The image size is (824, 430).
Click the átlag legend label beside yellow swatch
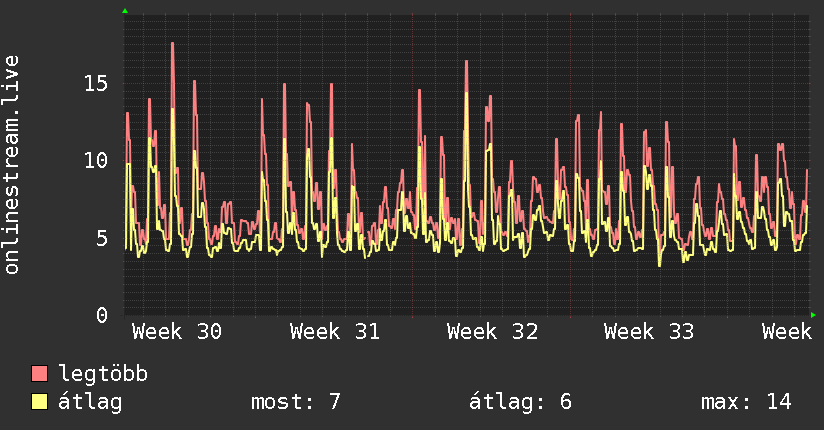(90, 402)
